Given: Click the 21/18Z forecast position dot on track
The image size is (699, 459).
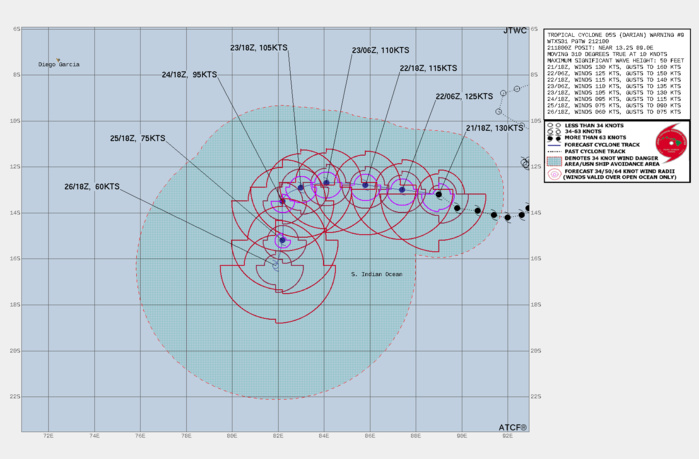Looking at the screenshot, I should [438, 194].
